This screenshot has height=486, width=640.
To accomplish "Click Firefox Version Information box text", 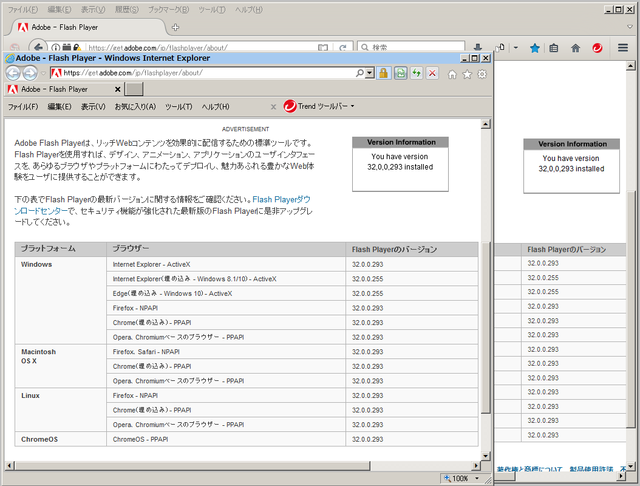I will pyautogui.click(x=571, y=164).
